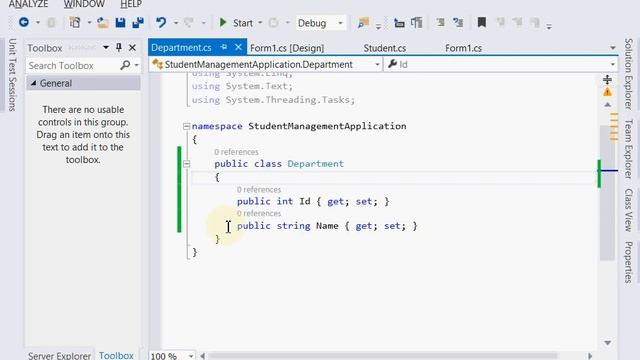Open the Team Explorer side tab

click(629, 149)
